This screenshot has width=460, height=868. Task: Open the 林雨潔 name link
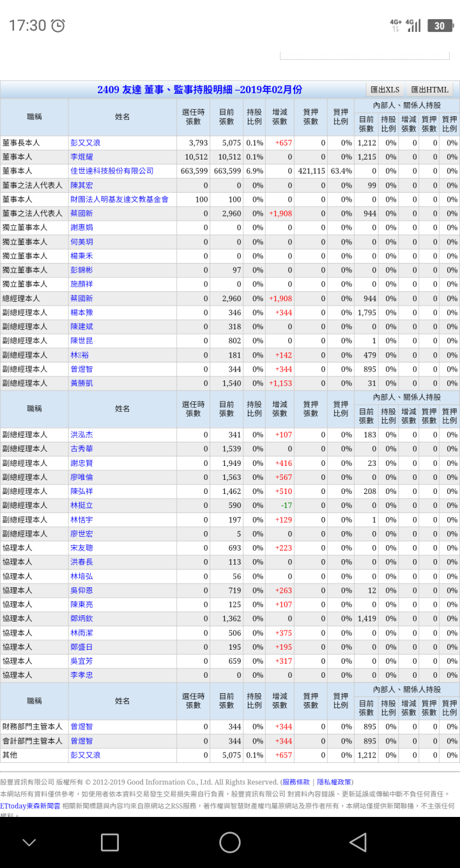pos(81,632)
